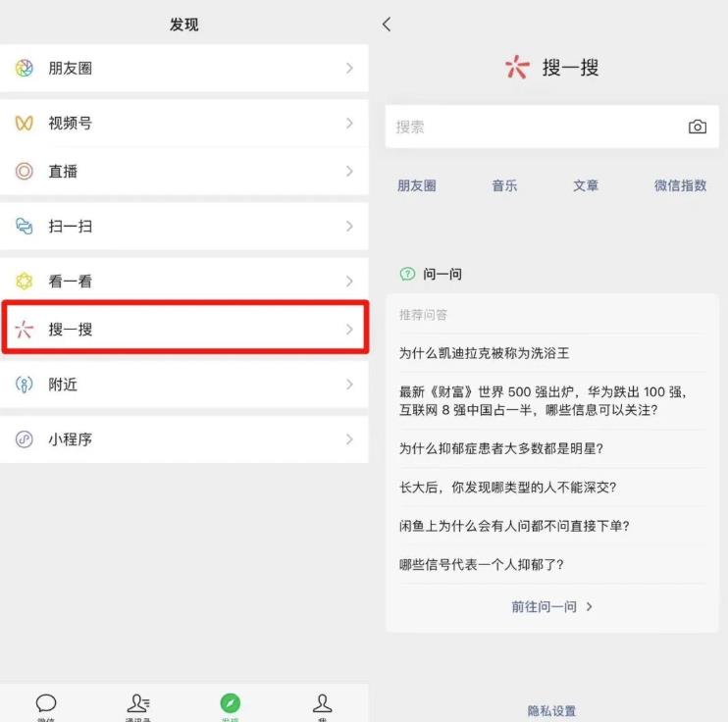Viewport: 728px width, 722px height.
Task: Tap the Top Stories (看一看) hexagon icon
Action: pyautogui.click(x=25, y=282)
